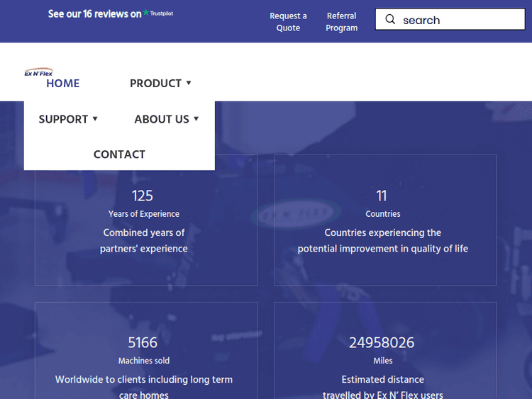Click the Trustpilot star logo
The image size is (532, 399).
(x=146, y=13)
